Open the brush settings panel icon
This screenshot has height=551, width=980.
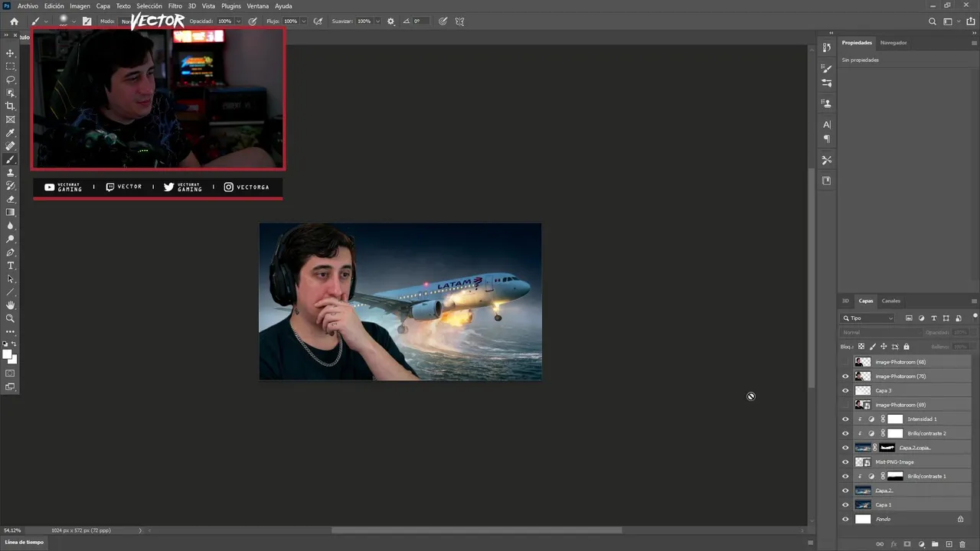(87, 21)
